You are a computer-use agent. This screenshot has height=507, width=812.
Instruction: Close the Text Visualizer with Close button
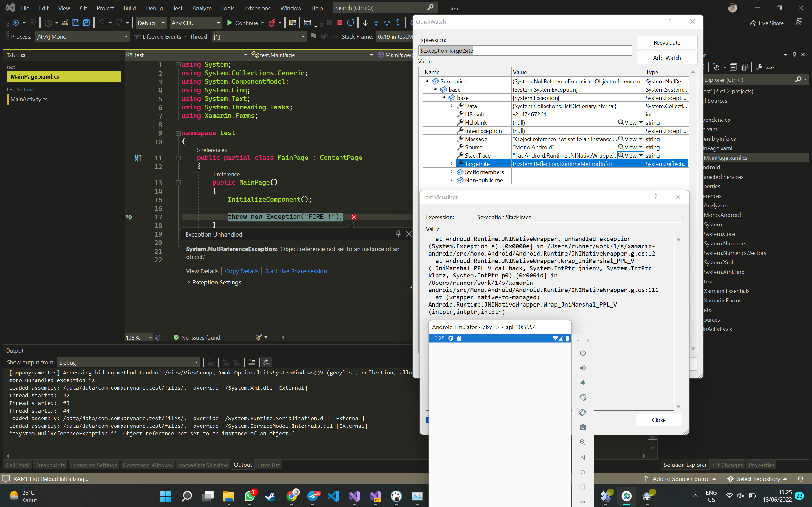(x=659, y=420)
